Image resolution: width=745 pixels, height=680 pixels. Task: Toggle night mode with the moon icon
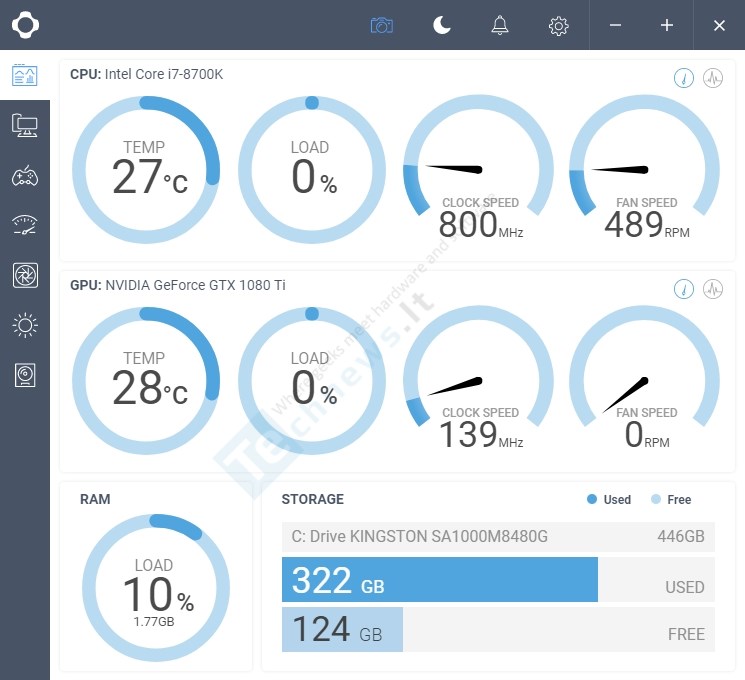442,25
